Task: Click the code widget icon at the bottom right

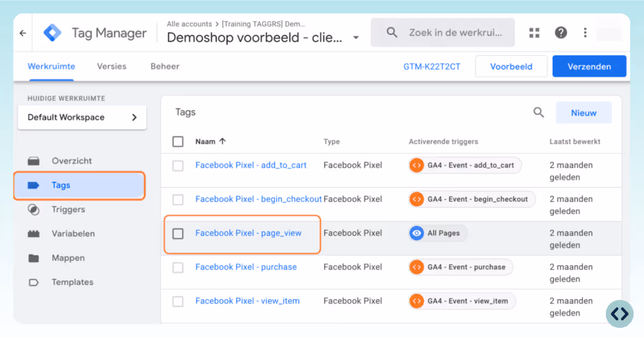Action: [x=619, y=314]
